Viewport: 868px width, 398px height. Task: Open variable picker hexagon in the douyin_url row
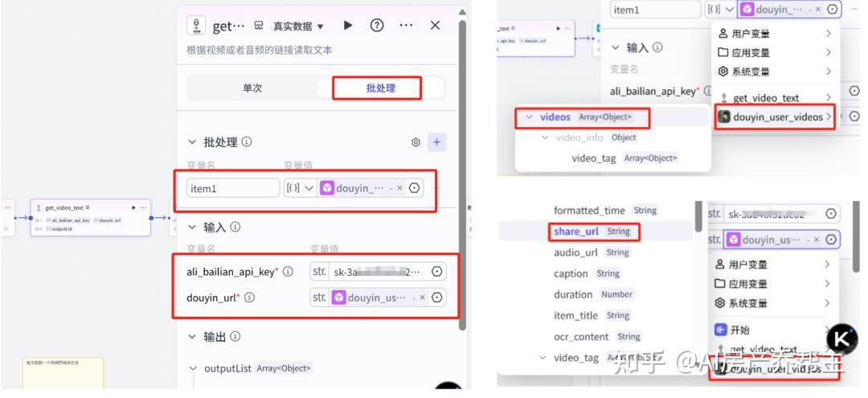tap(437, 297)
